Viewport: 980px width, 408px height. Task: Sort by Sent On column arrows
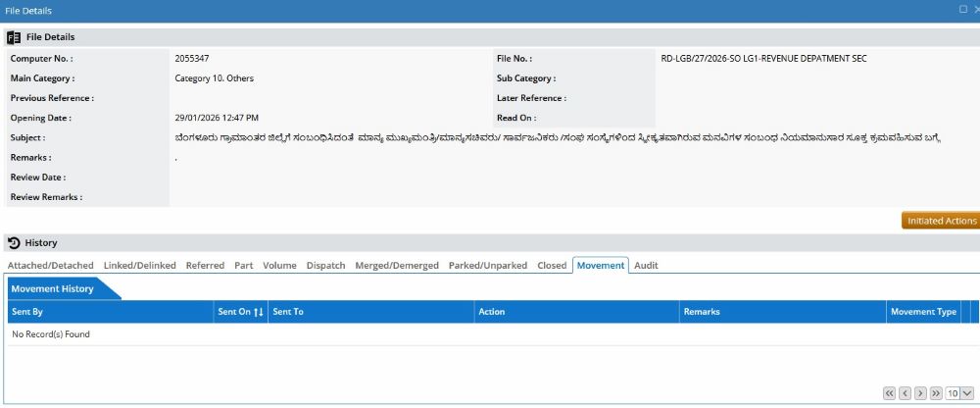coord(259,312)
